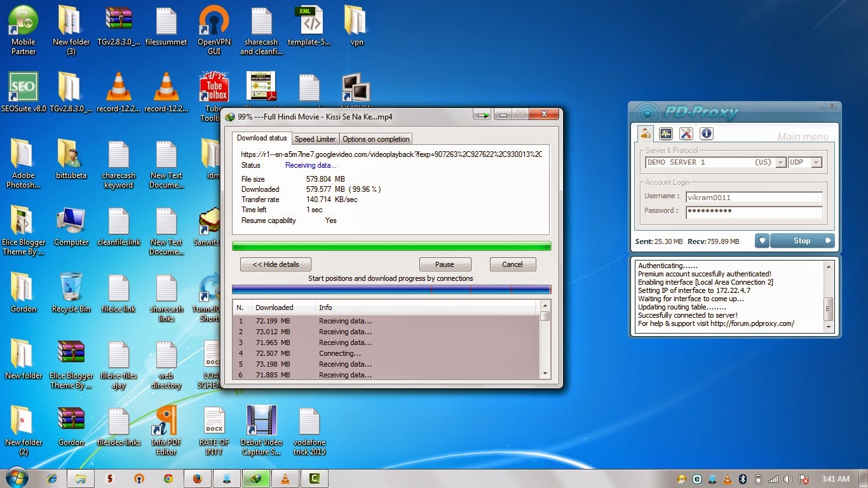Click the Downloaded column header
Image resolution: width=868 pixels, height=488 pixels.
click(x=283, y=308)
